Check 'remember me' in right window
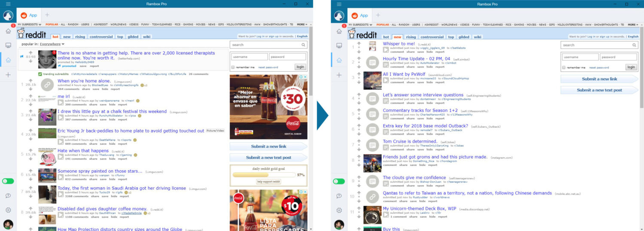The width and height of the screenshot is (644, 231). click(564, 67)
